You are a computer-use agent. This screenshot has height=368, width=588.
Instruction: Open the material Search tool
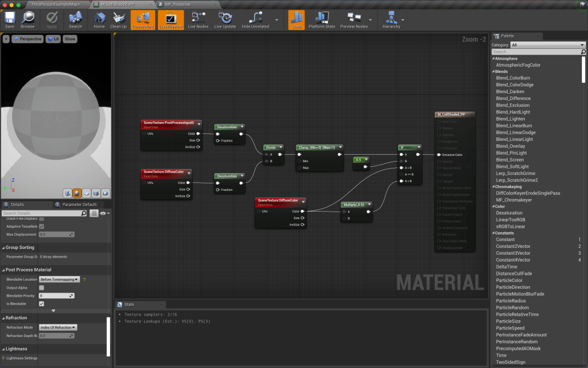click(x=76, y=20)
